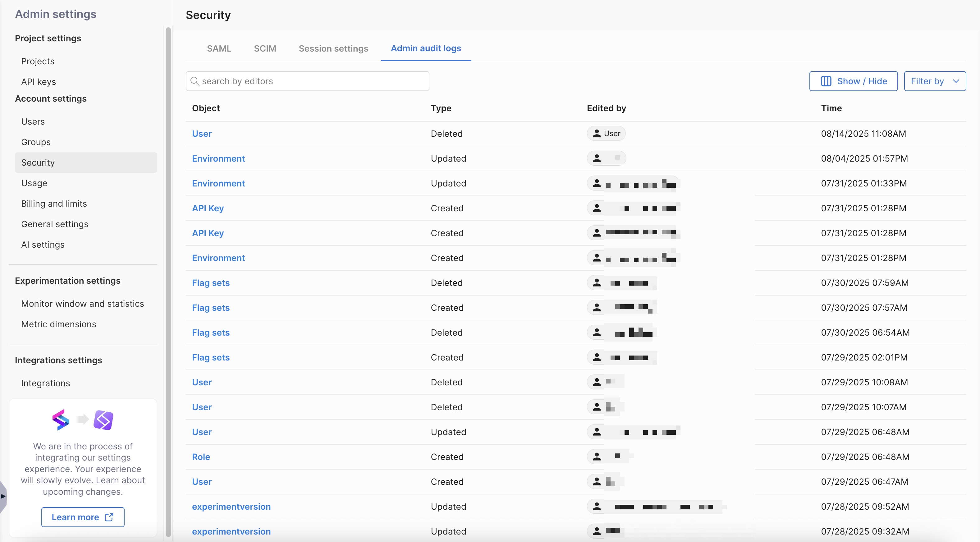Screen dimensions: 980x542
Task: Click the purple Harness logo icon
Action: tap(103, 420)
